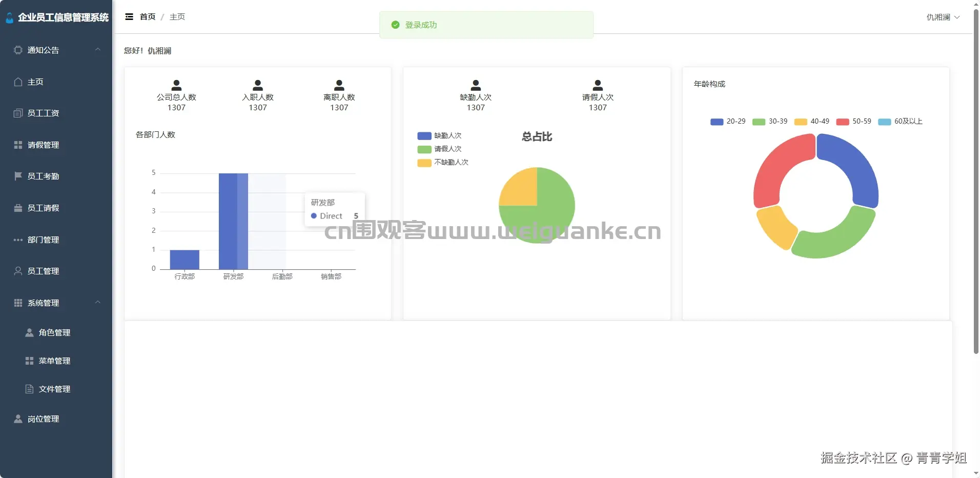Open 请假管理 menu item
Image resolution: width=980 pixels, height=478 pixels.
[56, 145]
